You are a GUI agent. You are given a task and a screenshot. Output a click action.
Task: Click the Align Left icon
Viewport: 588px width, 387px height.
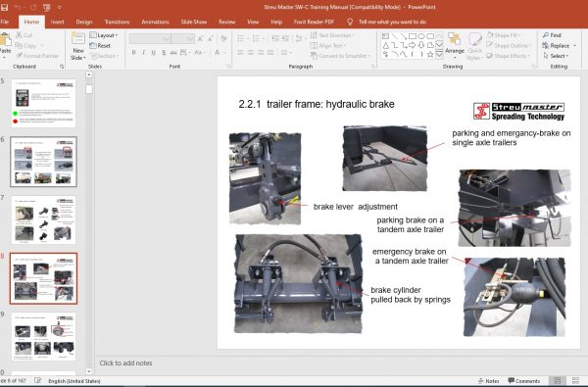[x=240, y=53]
